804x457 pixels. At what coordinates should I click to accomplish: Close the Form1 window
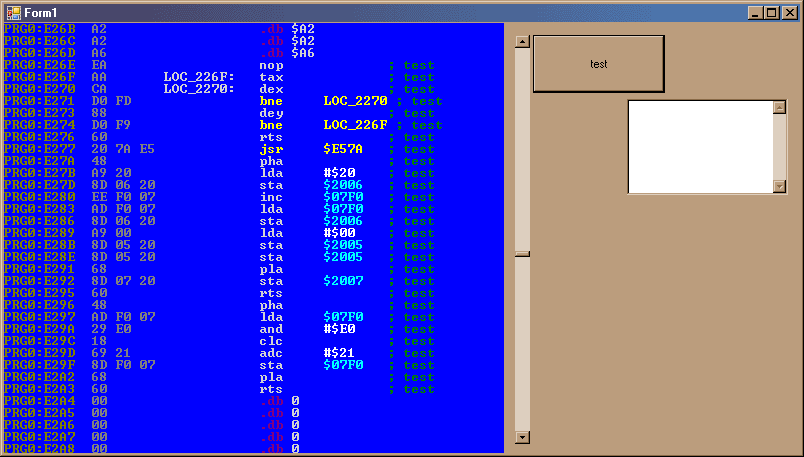[790, 13]
